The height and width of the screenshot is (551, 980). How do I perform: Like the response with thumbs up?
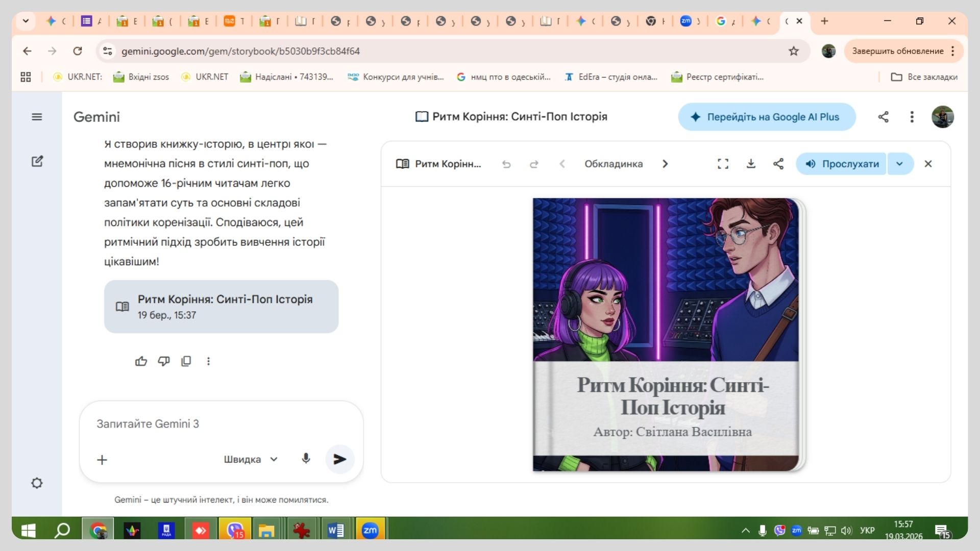141,361
